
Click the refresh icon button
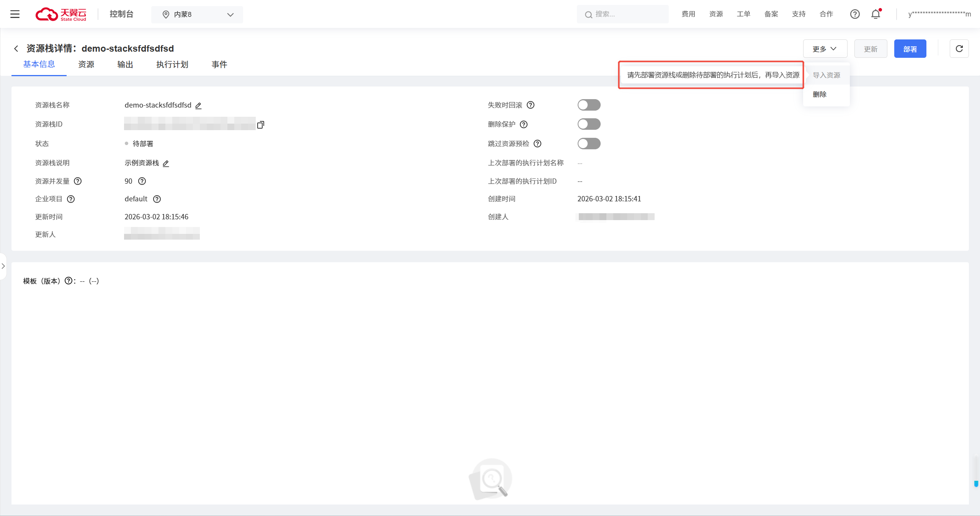pyautogui.click(x=959, y=49)
